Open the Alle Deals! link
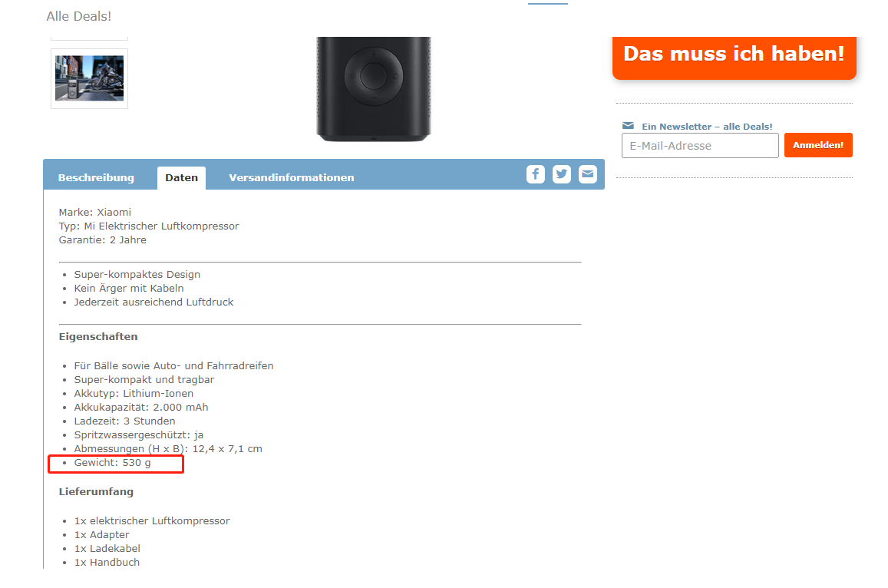 click(x=79, y=16)
